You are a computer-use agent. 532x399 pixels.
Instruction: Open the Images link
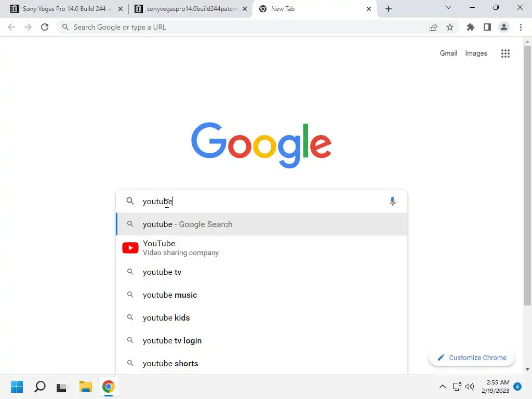pos(476,54)
